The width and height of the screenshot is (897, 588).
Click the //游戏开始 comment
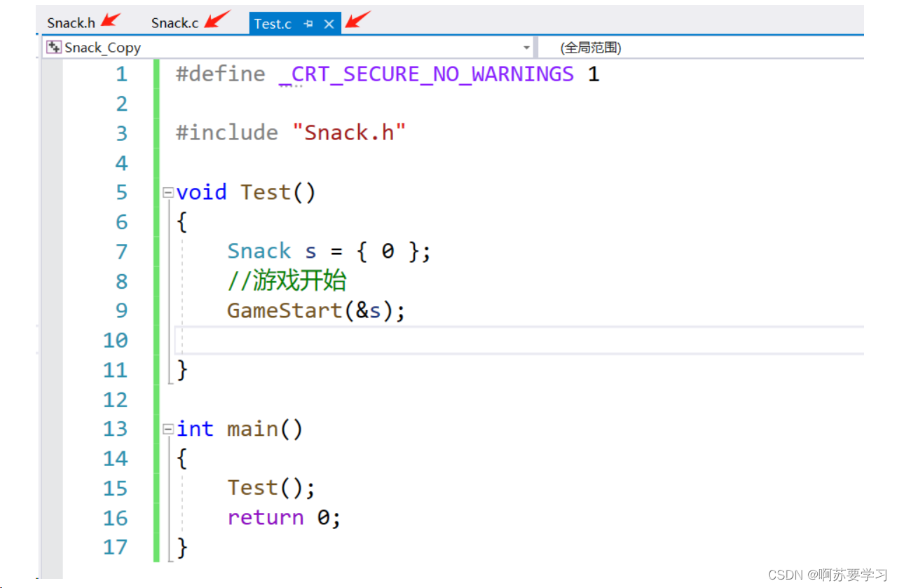coord(287,281)
